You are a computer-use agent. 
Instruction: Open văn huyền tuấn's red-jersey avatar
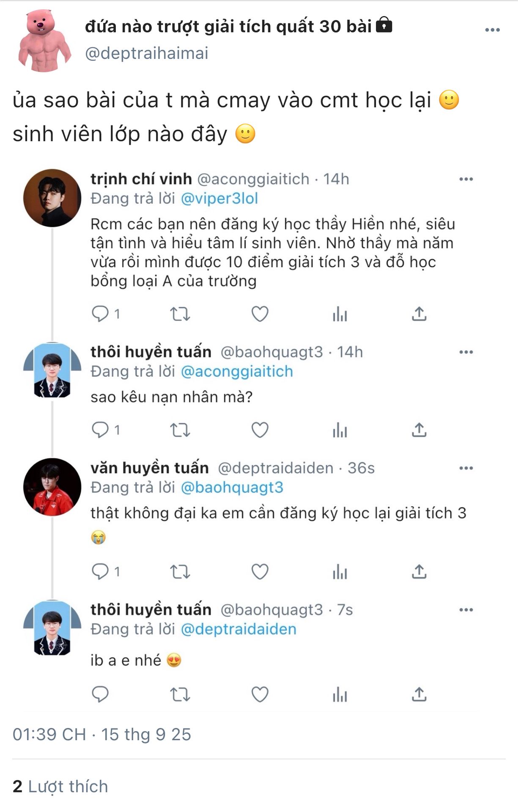(x=52, y=487)
